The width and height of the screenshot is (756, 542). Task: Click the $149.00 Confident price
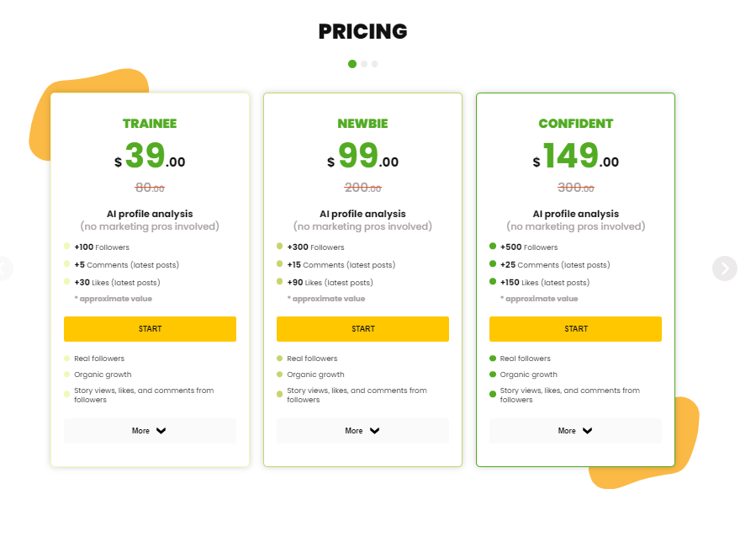click(576, 157)
